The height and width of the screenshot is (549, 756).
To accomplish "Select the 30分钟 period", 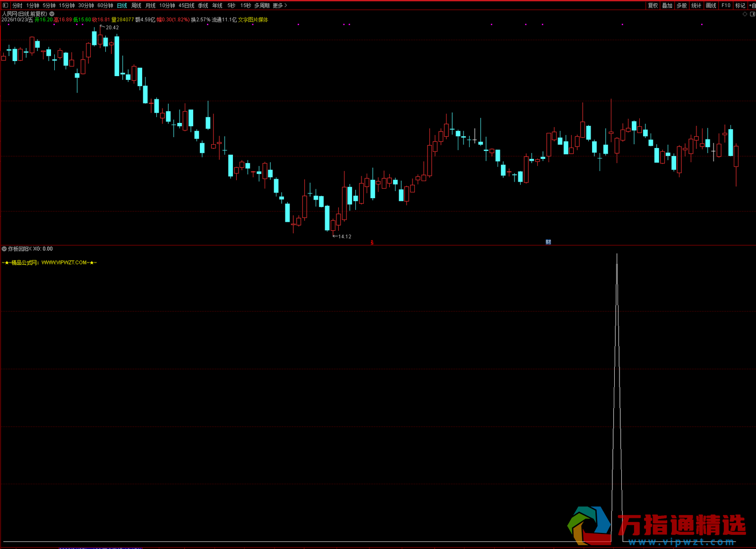I will 86,6.
